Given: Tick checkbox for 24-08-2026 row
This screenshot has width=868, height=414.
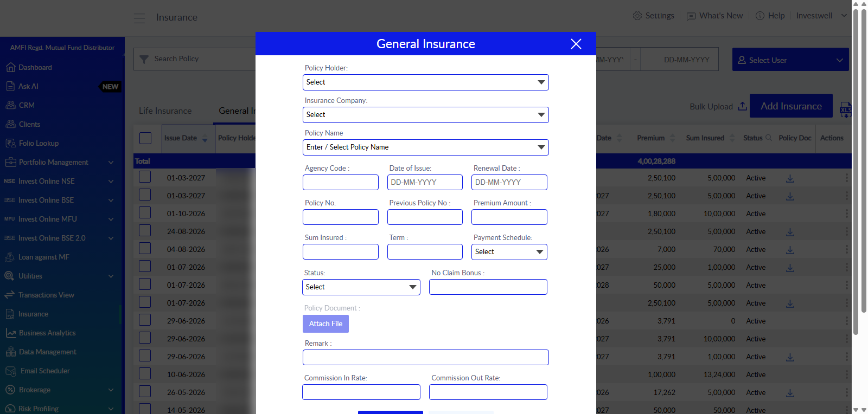Looking at the screenshot, I should tap(145, 231).
